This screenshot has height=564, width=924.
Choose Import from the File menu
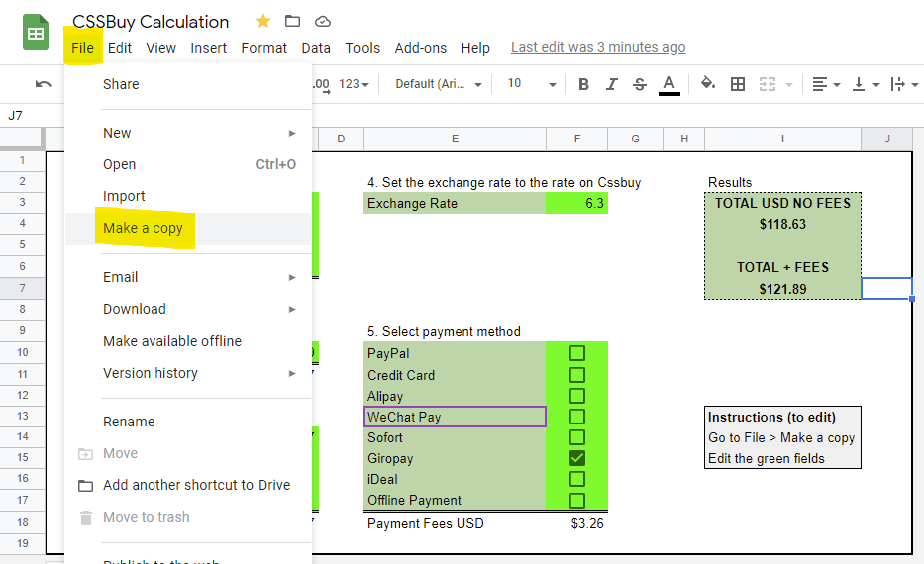click(x=187, y=196)
